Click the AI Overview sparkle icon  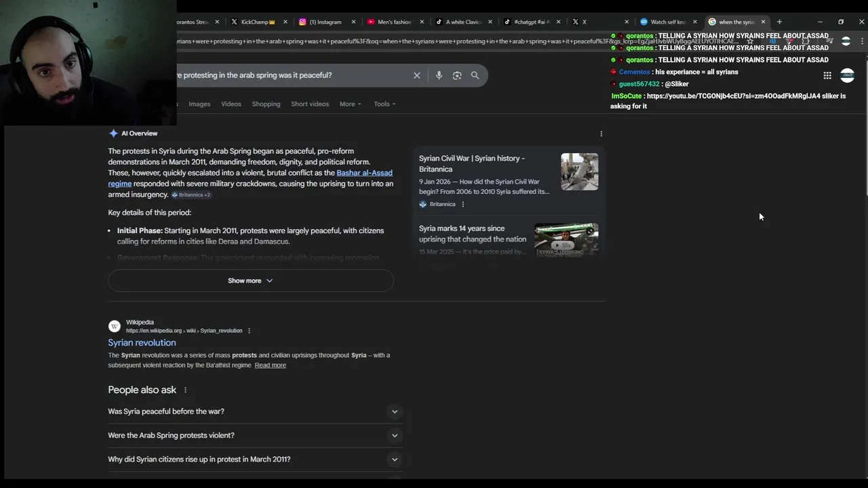pyautogui.click(x=113, y=134)
